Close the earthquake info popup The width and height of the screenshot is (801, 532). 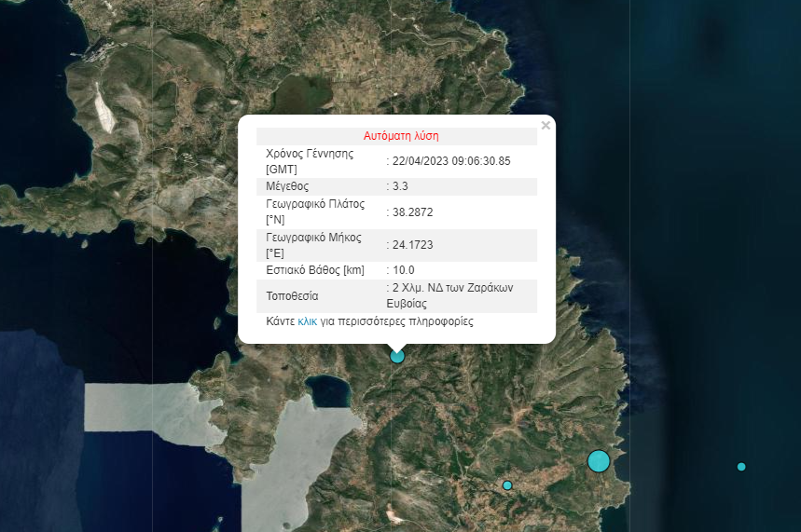pyautogui.click(x=546, y=126)
